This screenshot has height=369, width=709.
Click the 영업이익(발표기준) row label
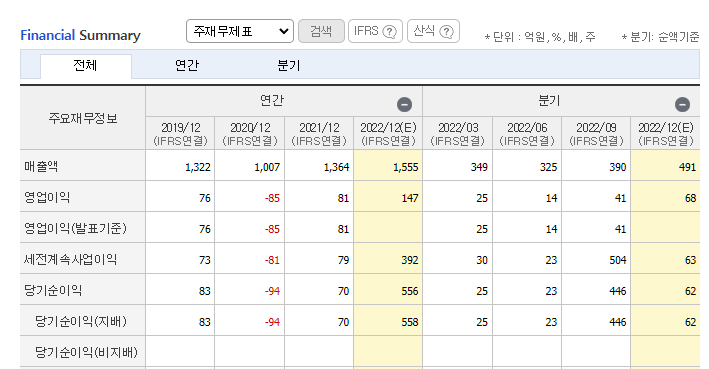pos(75,228)
